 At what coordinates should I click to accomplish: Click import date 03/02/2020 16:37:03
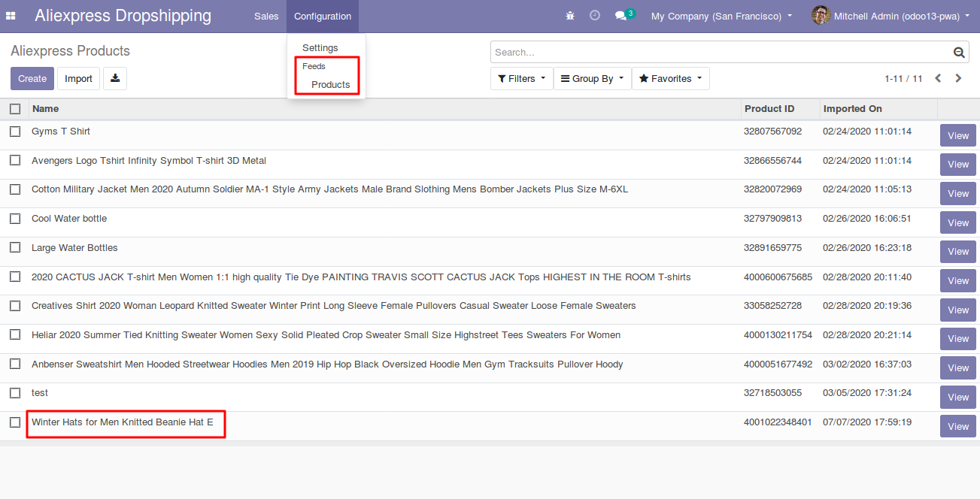pos(867,364)
